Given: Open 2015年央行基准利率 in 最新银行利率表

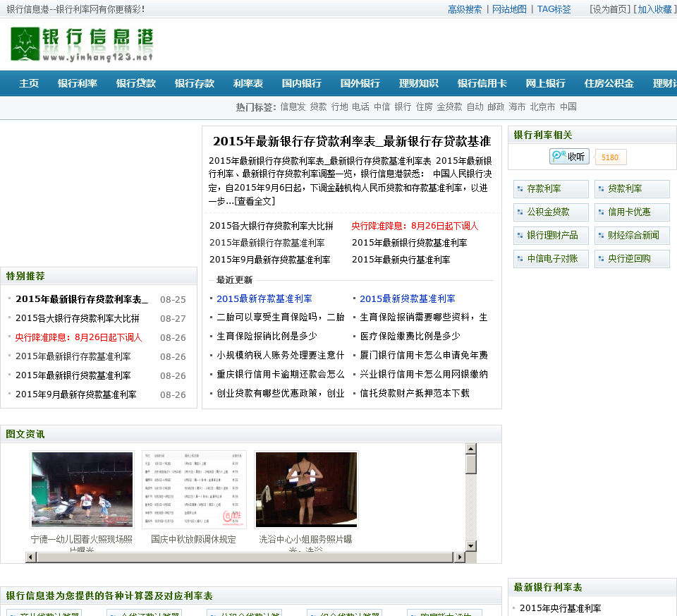Looking at the screenshot, I should (x=561, y=608).
